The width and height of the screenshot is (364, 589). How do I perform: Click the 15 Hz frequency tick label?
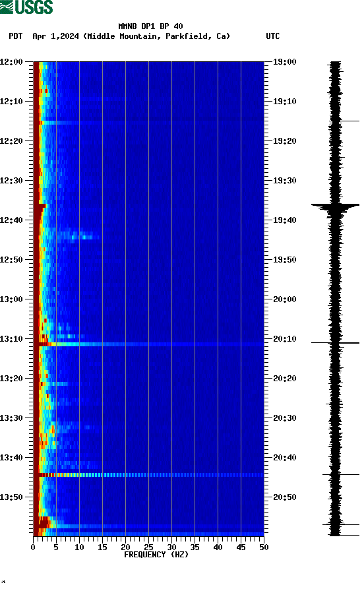[102, 547]
